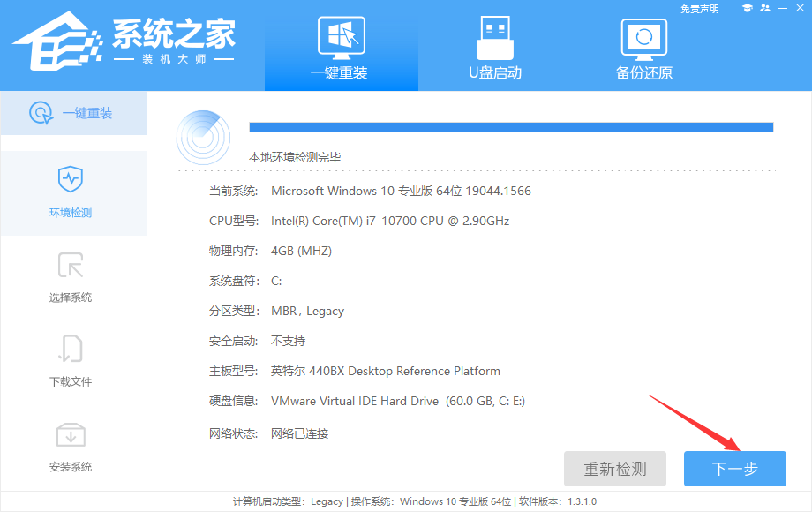Open the 免责声明 disclaimer link

(702, 8)
